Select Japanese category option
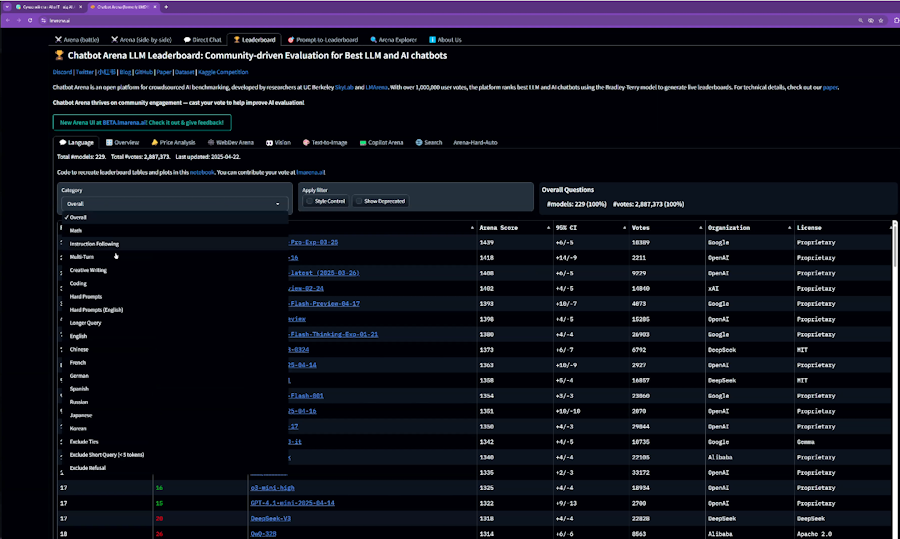The image size is (900, 539). point(174,416)
